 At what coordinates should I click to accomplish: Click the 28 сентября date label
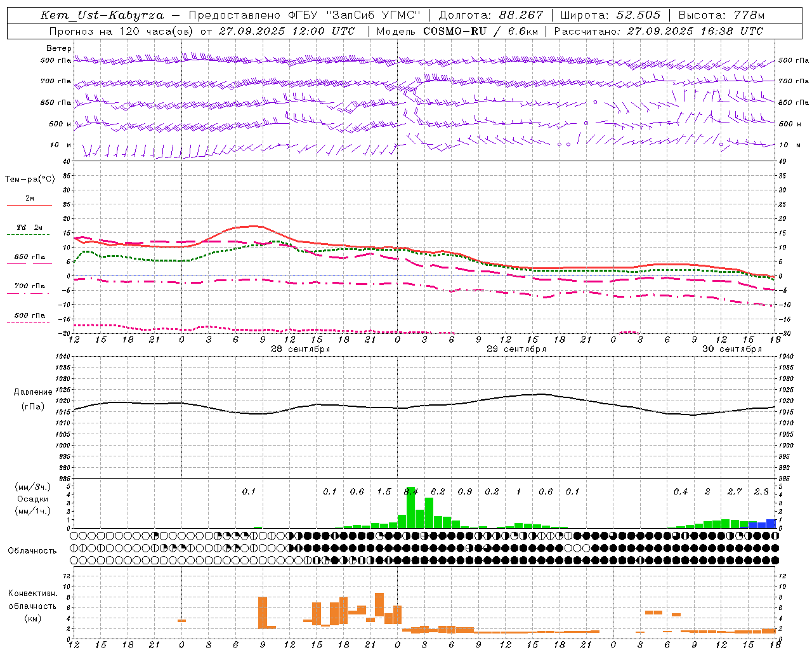(x=301, y=349)
